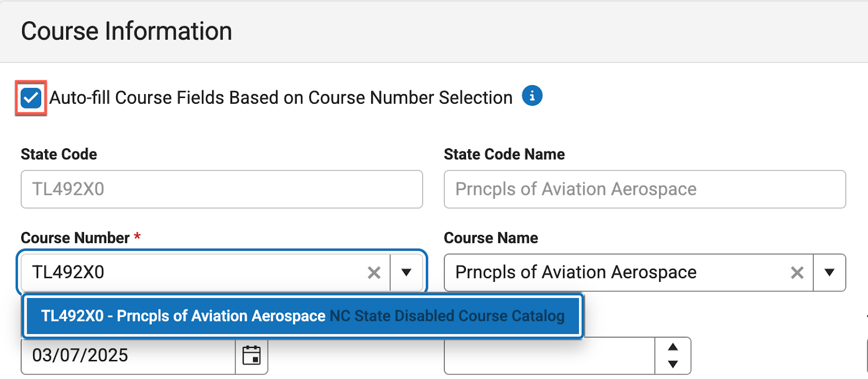Uncheck the Auto-fill Course Fields checkbox

[x=31, y=98]
